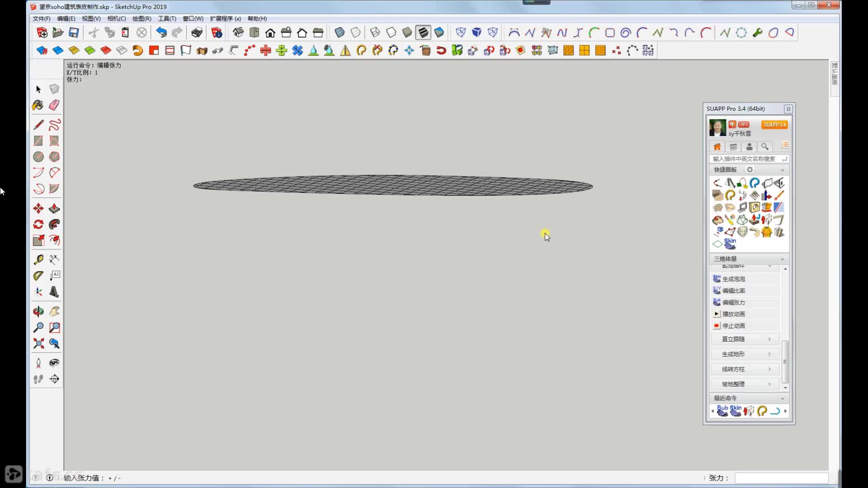Screen dimensions: 868x488
Task: Open the 文件(F) menu
Action: point(42,19)
